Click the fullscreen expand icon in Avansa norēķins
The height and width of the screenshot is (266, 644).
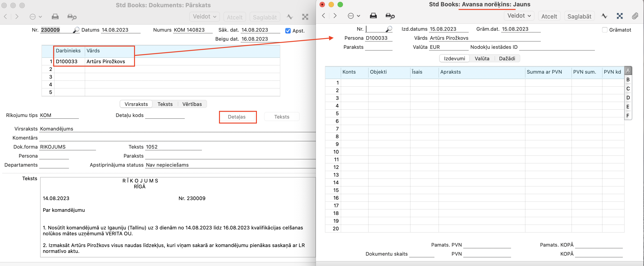click(619, 16)
